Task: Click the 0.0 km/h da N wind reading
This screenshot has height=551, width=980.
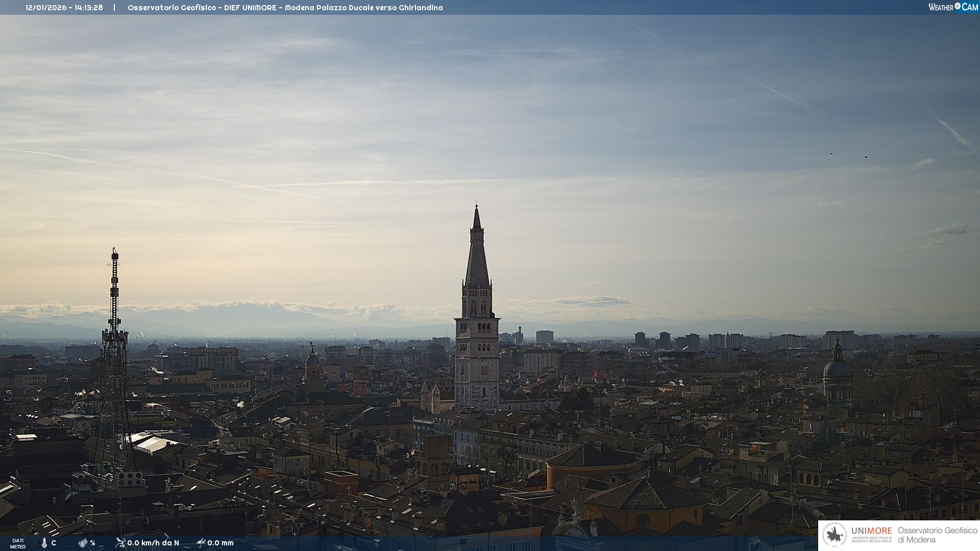Action: point(153,543)
